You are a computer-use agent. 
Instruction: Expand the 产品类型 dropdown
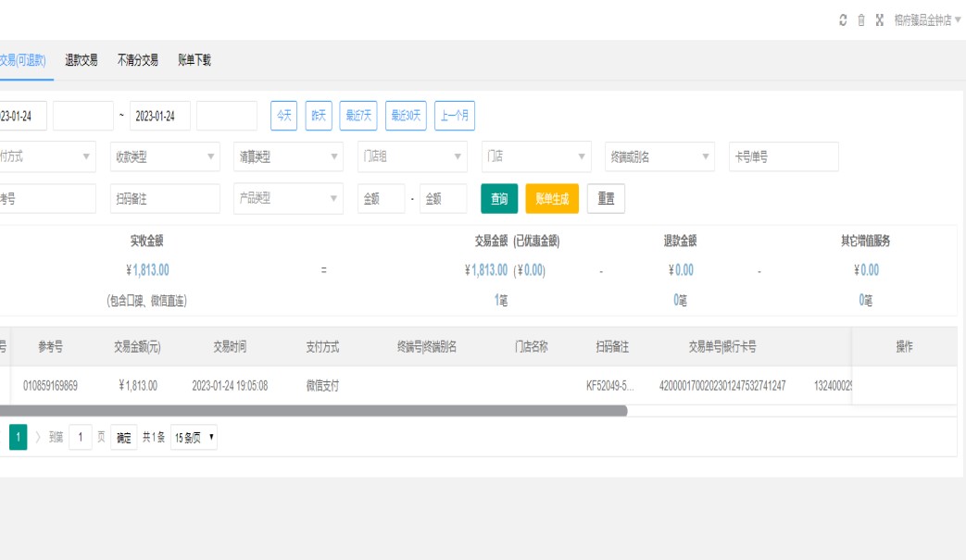tap(289, 199)
